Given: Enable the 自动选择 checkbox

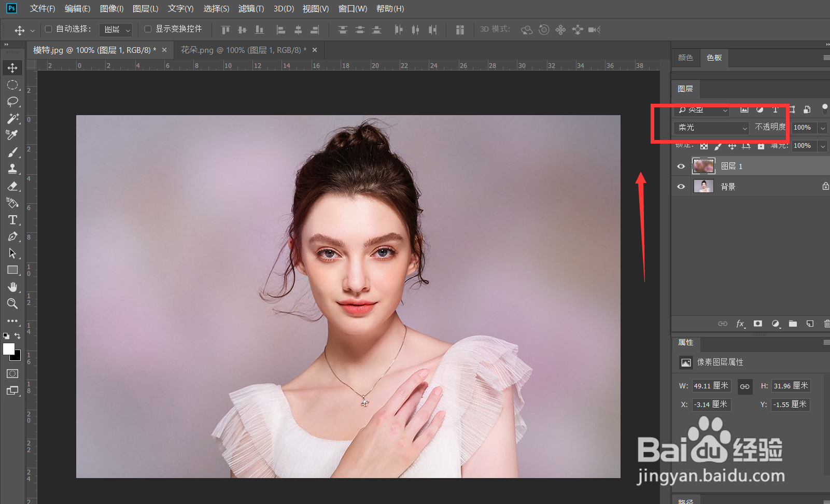Looking at the screenshot, I should click(49, 29).
